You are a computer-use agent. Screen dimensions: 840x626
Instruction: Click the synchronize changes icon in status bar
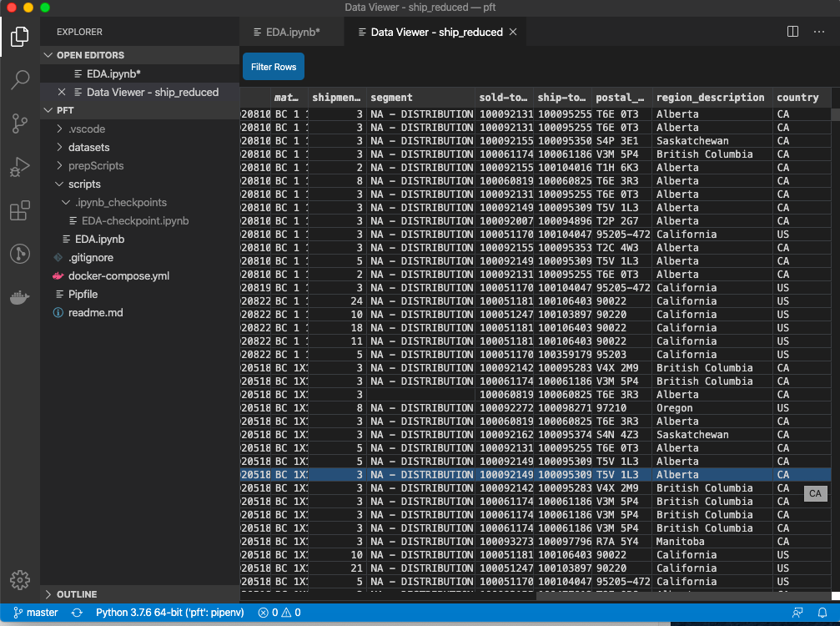pos(76,612)
